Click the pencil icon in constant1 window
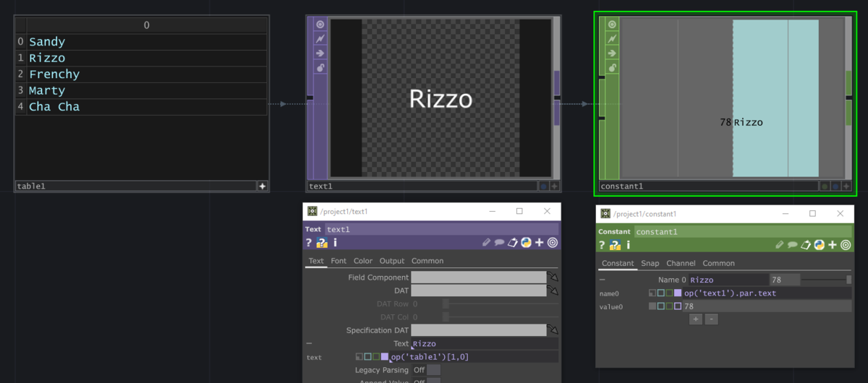 779,245
